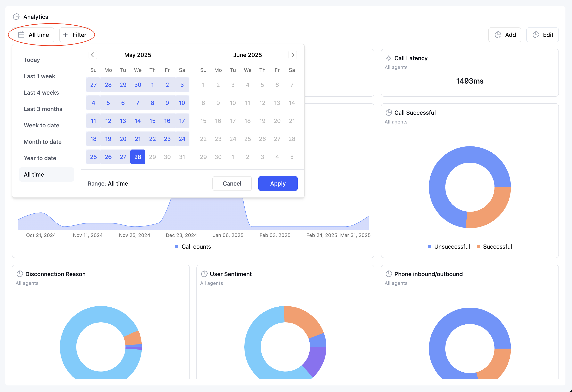The height and width of the screenshot is (392, 572).
Task: Click the Disconnection Reason chart icon
Action: [x=20, y=274]
